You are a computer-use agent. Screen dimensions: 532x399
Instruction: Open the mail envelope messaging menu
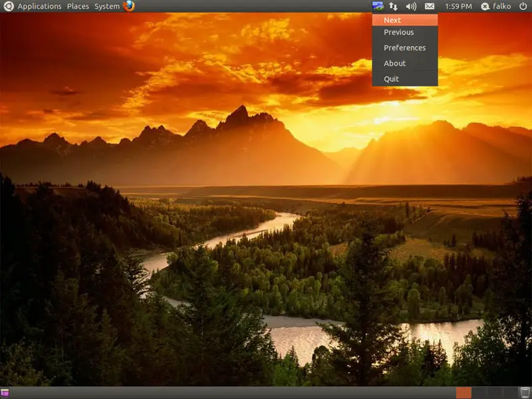430,6
